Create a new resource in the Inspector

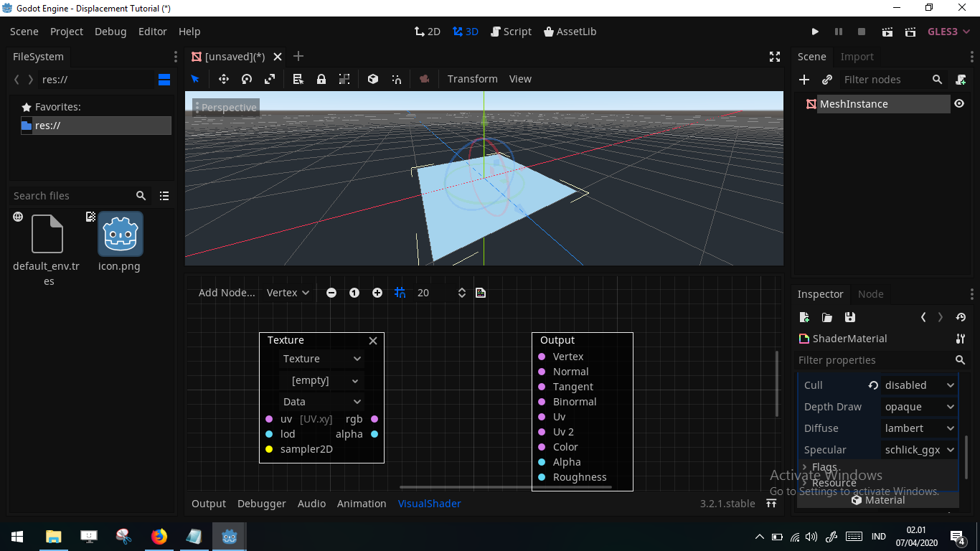coord(804,317)
